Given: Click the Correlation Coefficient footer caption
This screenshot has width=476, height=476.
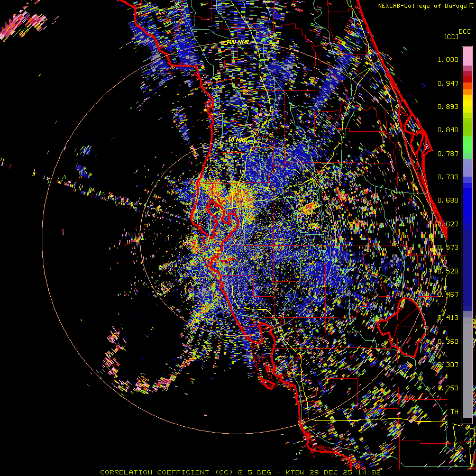Looking at the screenshot, I should (240, 472).
